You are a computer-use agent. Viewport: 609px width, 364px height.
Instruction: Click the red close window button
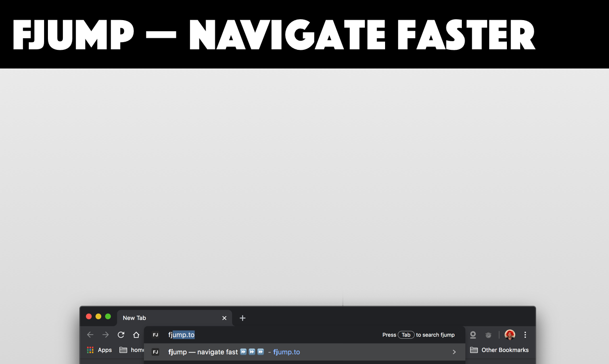[x=89, y=317]
